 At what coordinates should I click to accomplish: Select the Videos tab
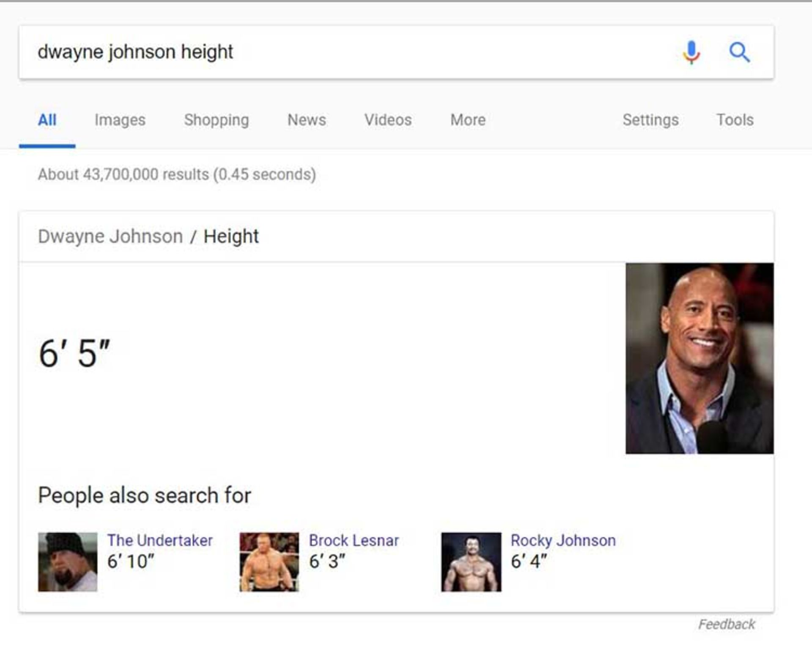coord(388,120)
